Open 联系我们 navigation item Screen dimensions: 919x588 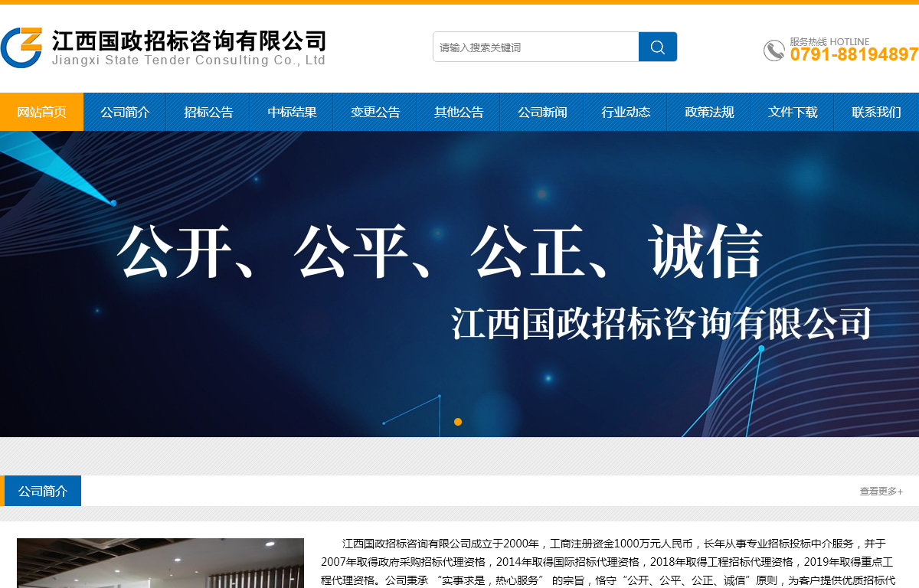876,112
